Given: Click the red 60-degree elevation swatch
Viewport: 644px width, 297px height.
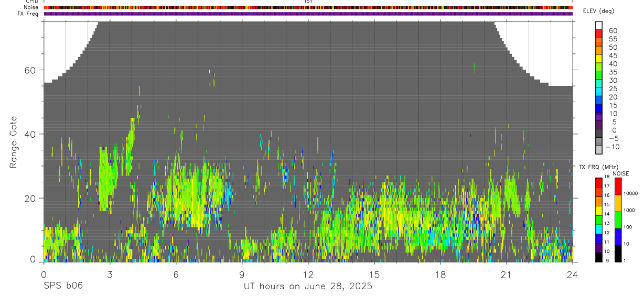Looking at the screenshot, I should coord(599,34).
